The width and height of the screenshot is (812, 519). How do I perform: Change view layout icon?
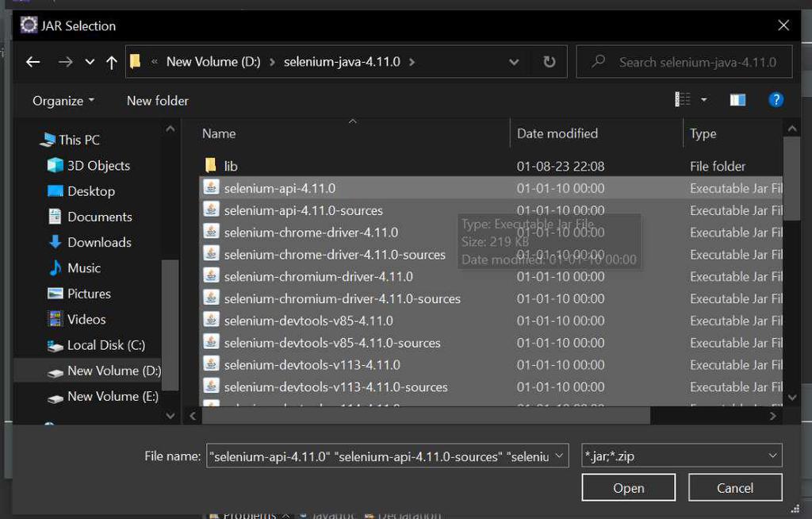(x=683, y=99)
